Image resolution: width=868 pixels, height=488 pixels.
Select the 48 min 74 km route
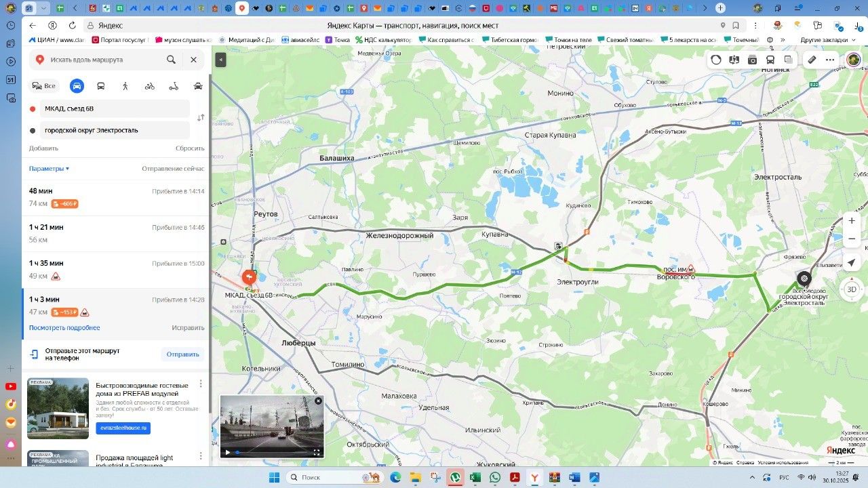pos(116,197)
